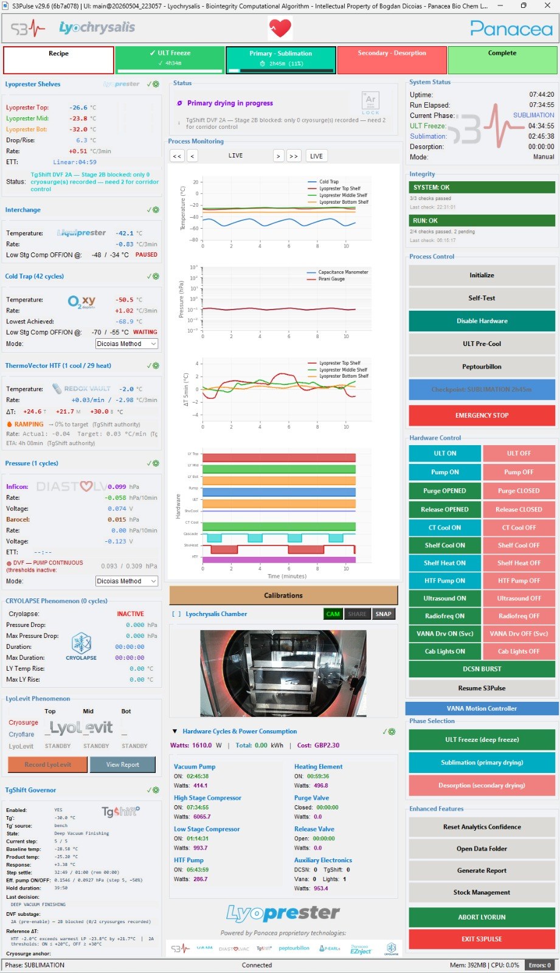Open ThermoVector HTF settings gear
This screenshot has width=560, height=973.
point(156,365)
